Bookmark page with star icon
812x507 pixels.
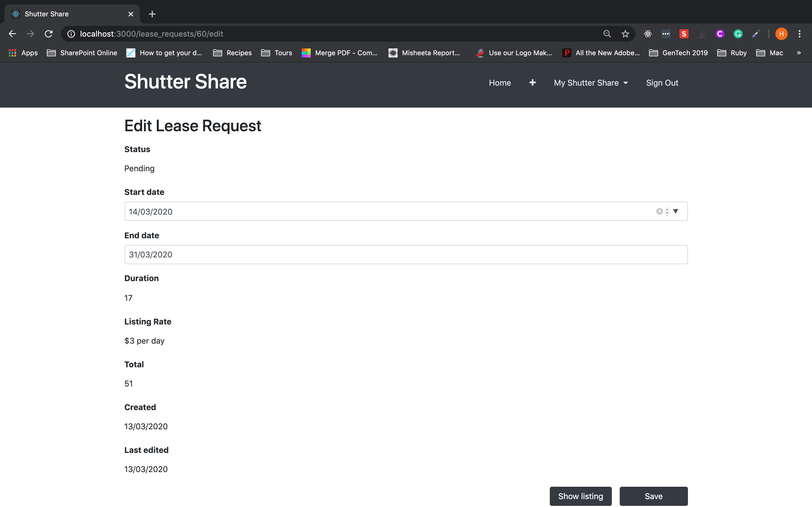(625, 34)
